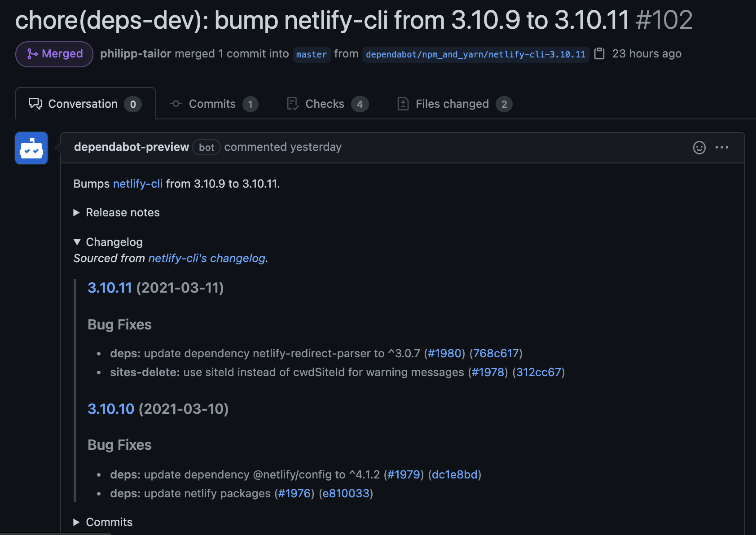
Task: Collapse the Changelog section
Action: coord(108,242)
